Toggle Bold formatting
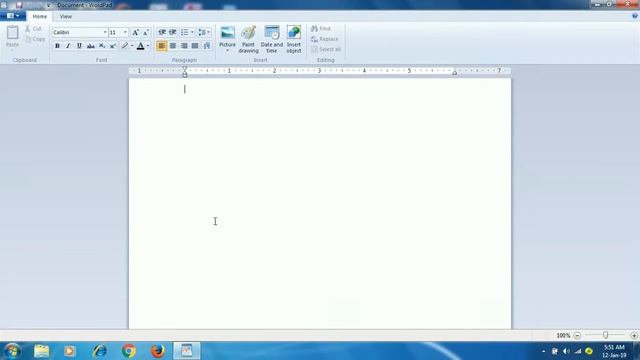This screenshot has width=640, height=360. (57, 46)
